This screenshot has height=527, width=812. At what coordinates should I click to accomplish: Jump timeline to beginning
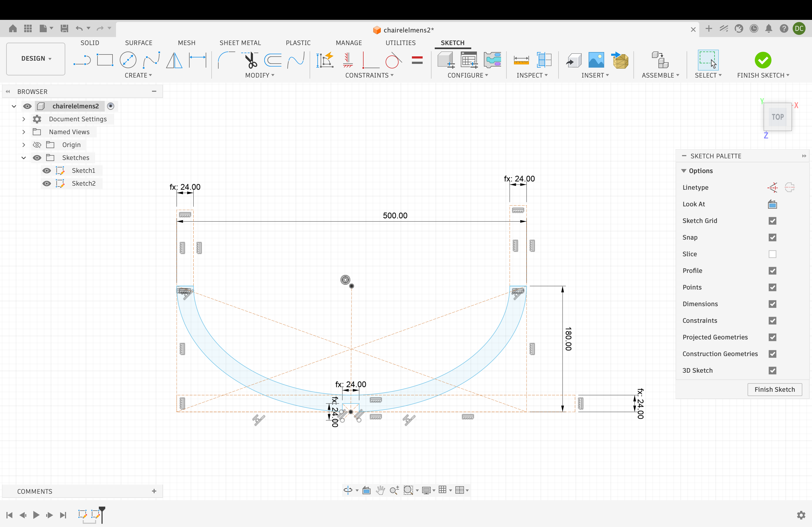(10, 515)
